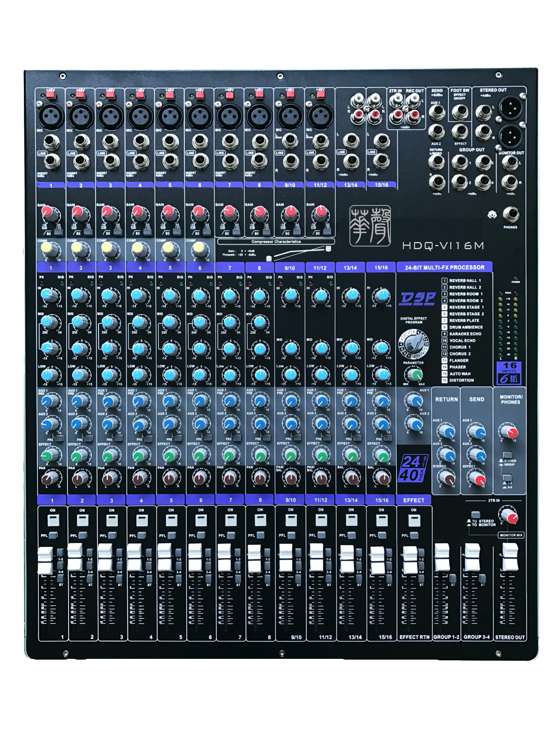Move the STEREO OUT master fader

click(x=510, y=557)
